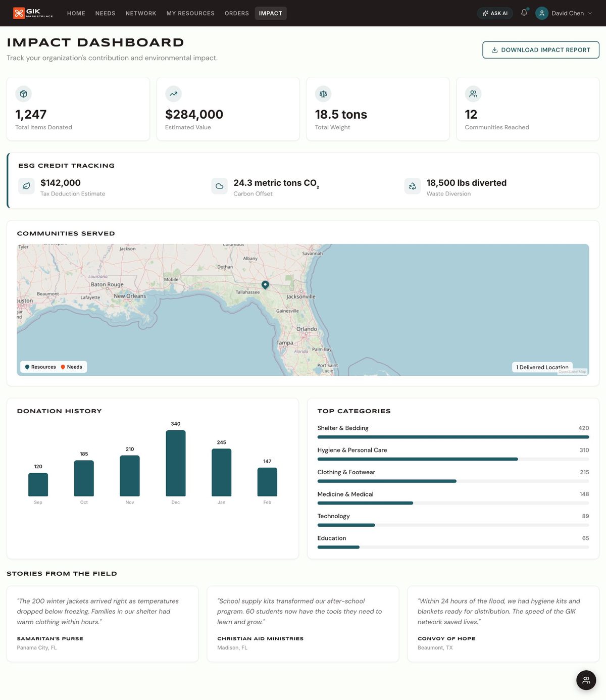This screenshot has width=606, height=700.
Task: Click Download Impact Report
Action: [x=540, y=49]
